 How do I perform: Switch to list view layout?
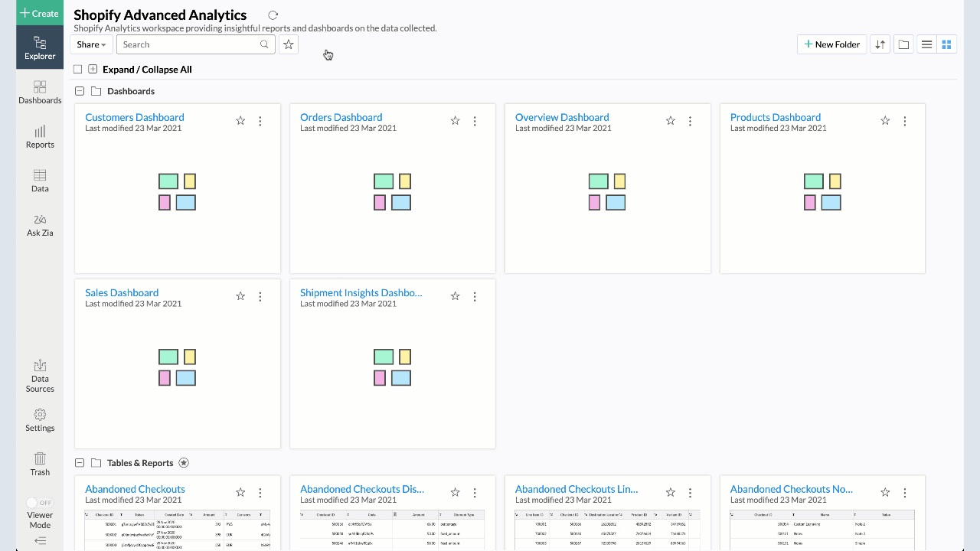[926, 44]
